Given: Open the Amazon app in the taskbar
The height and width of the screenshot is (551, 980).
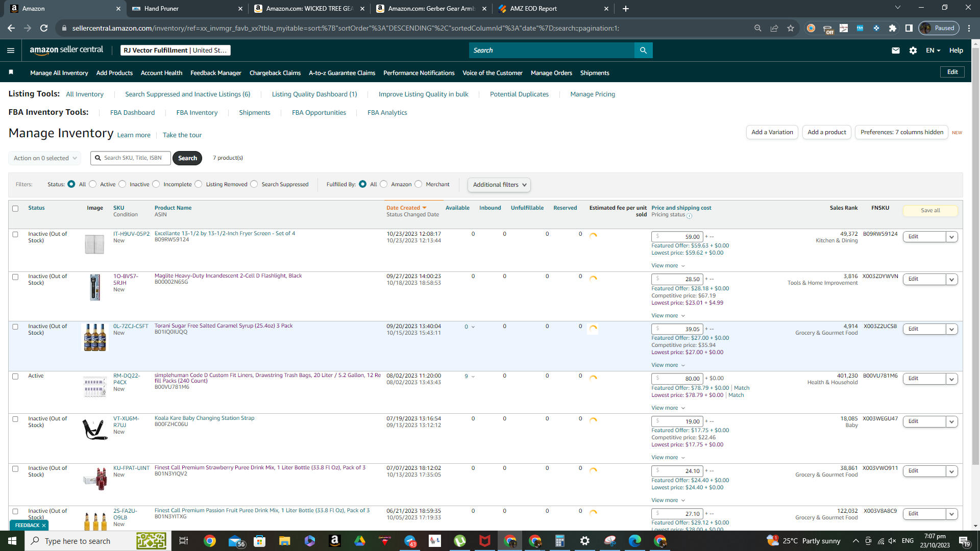Looking at the screenshot, I should [335, 541].
